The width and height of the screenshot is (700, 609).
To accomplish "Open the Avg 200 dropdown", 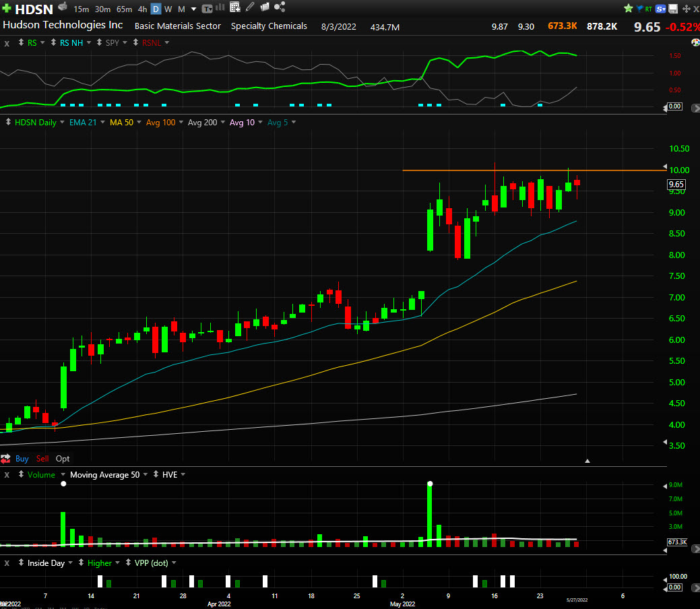I will point(223,123).
